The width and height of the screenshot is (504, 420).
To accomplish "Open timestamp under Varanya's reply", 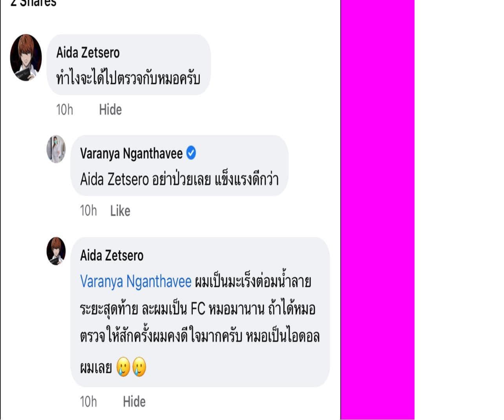I will [88, 211].
